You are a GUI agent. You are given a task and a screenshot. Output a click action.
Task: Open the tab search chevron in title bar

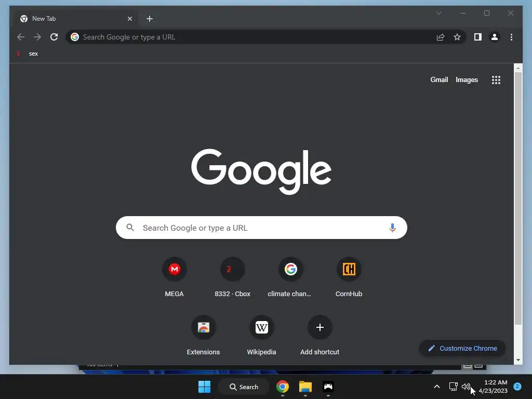[438, 13]
